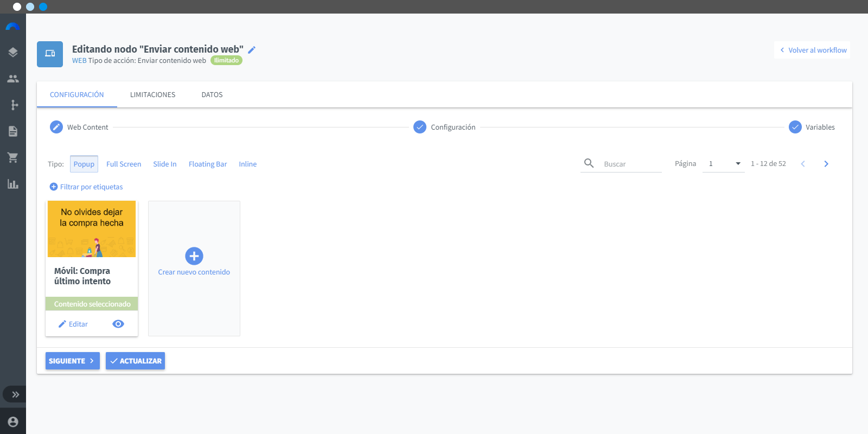Click Editar on the selected content card

coord(73,324)
